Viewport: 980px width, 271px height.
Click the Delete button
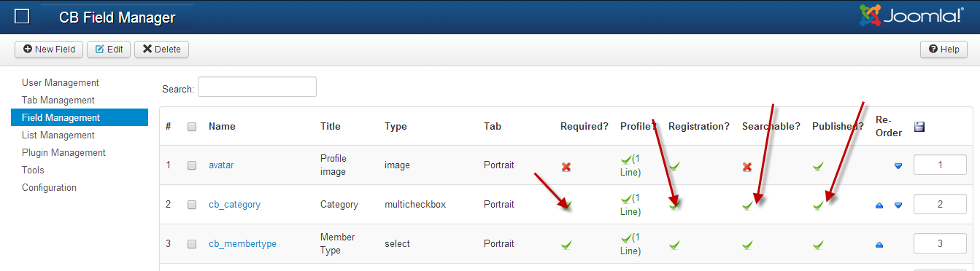coord(161,50)
